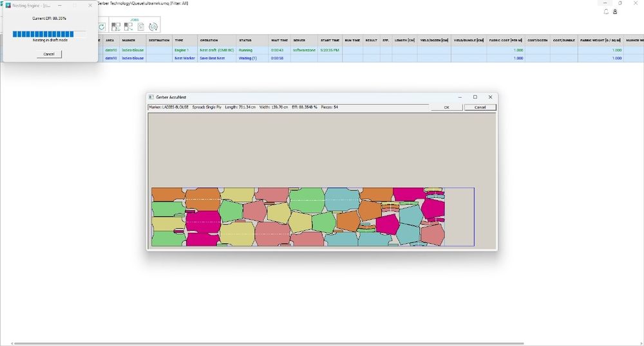Click the Nesting Engine window app icon
The image size is (644, 346).
click(x=8, y=5)
